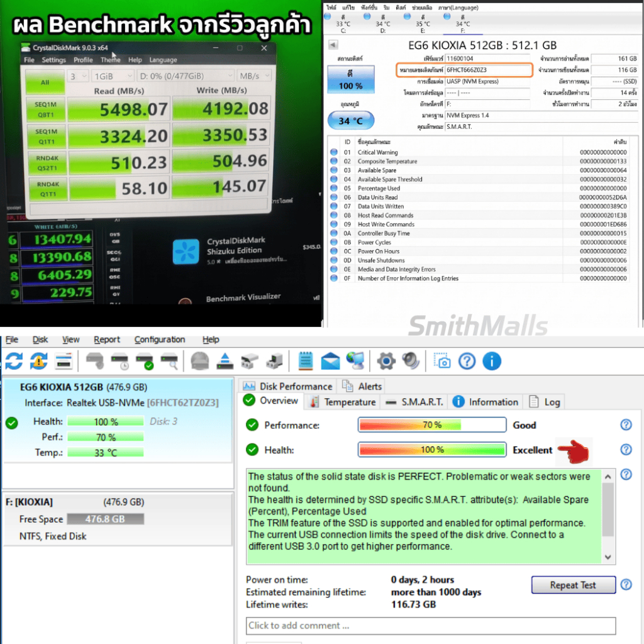Click the globe and monitor toolbar icon
This screenshot has width=644, height=644.
point(355,362)
